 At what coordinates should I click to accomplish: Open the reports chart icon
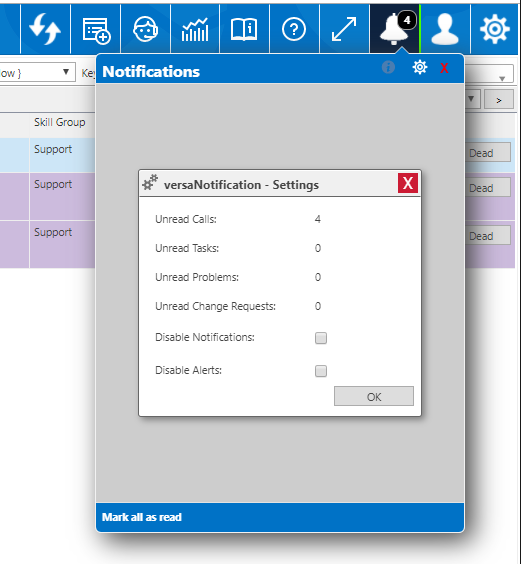(195, 29)
